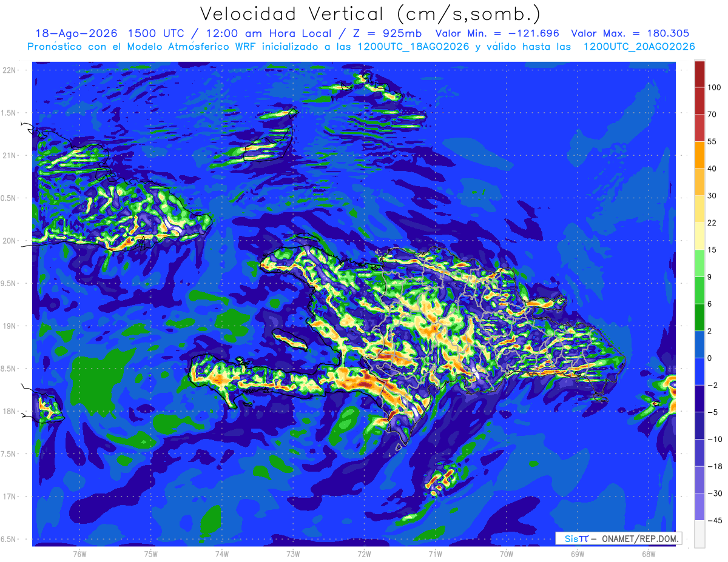The width and height of the screenshot is (728, 562).
Task: Click the colorbar segment between 55 and 70
Action: tap(699, 128)
